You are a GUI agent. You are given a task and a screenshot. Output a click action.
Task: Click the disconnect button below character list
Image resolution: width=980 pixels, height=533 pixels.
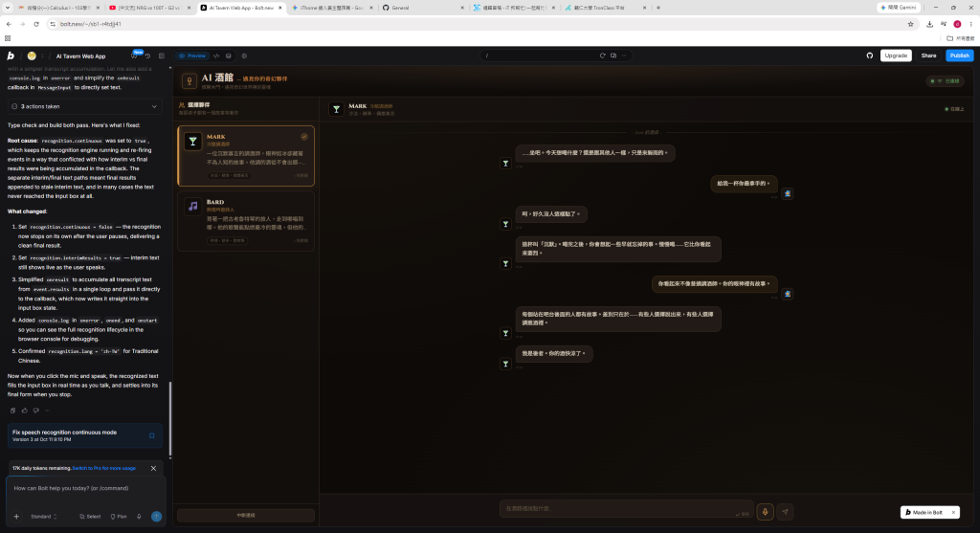[246, 516]
